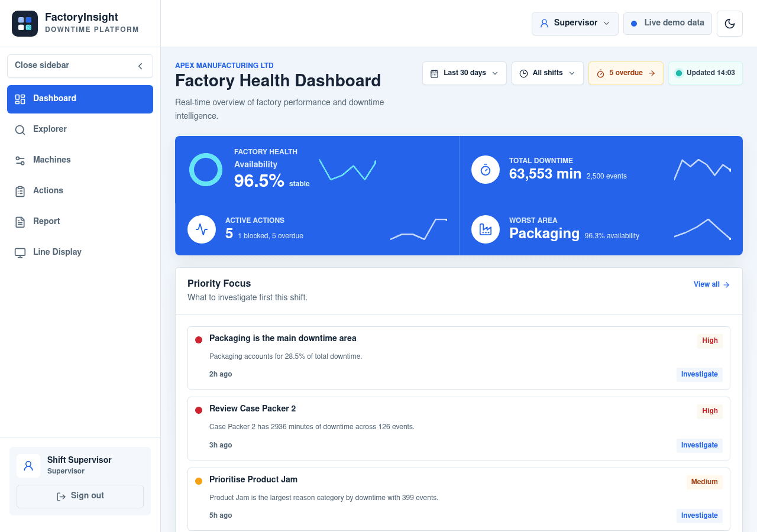Click the orange dot on Prioritise Product Jam
The width and height of the screenshot is (757, 532).
[199, 481]
